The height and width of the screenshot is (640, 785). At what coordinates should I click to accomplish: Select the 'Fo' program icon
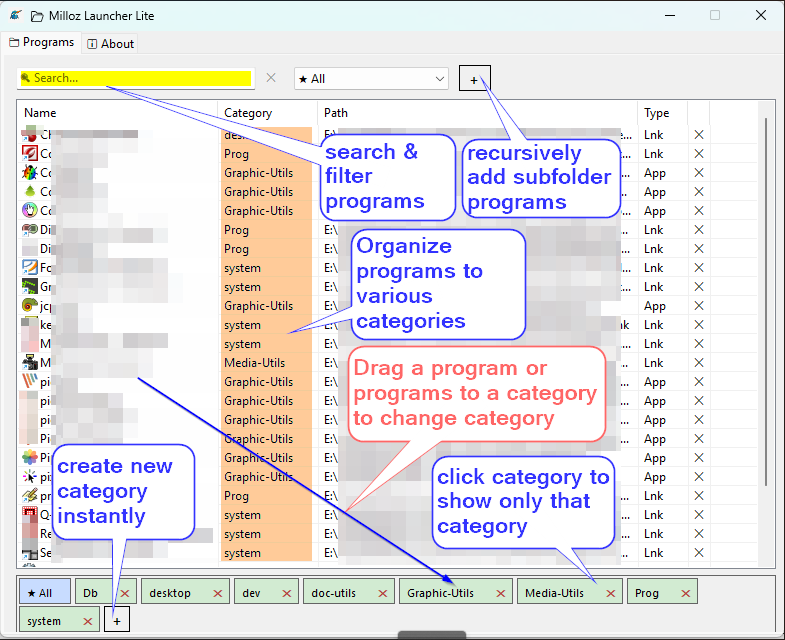(x=30, y=267)
